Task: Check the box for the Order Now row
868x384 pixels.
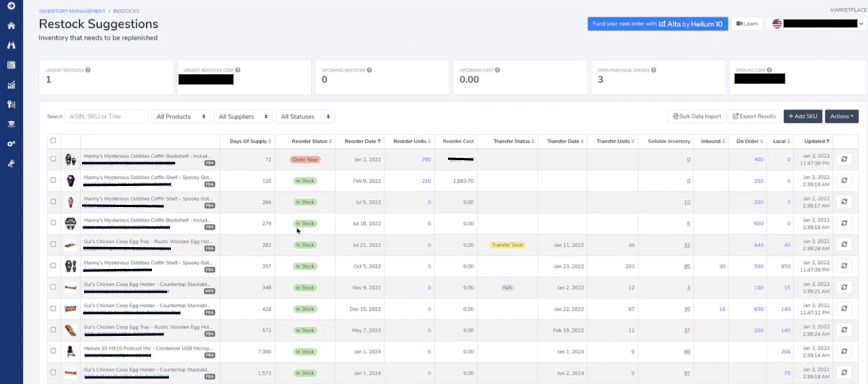Action: pyautogui.click(x=53, y=159)
